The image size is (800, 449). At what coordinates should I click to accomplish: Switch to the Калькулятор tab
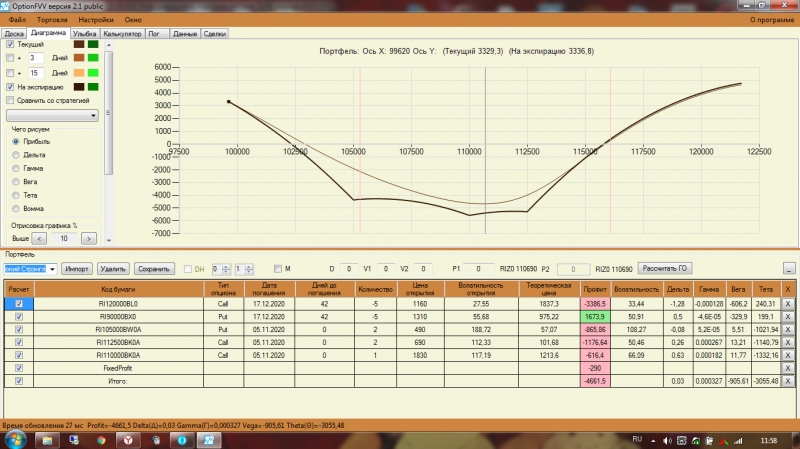(122, 34)
